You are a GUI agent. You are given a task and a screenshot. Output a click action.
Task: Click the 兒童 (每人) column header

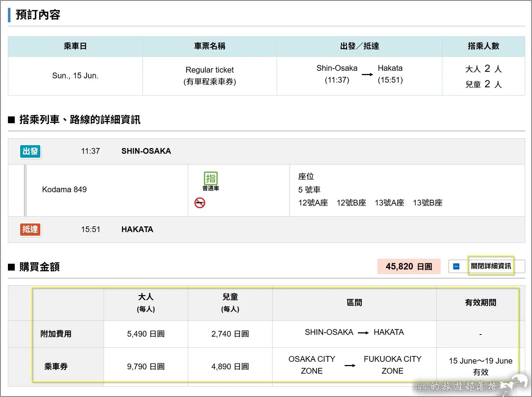(230, 303)
